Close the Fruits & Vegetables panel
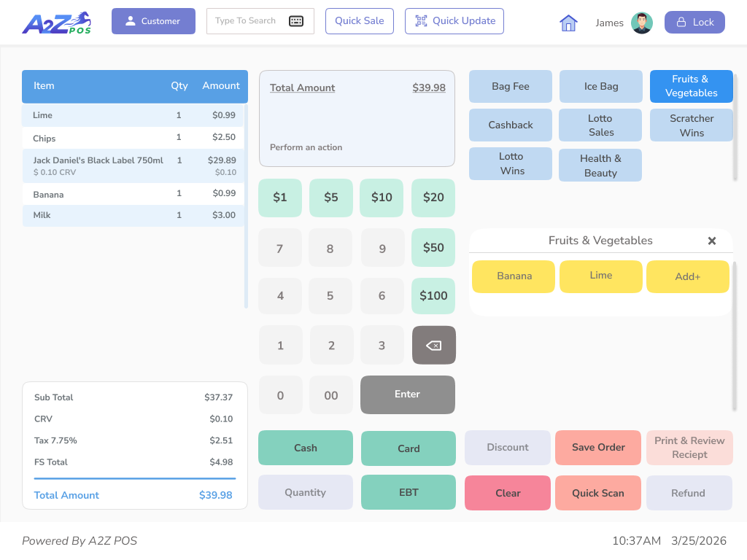Screen dimensions: 747x560 click(x=712, y=241)
